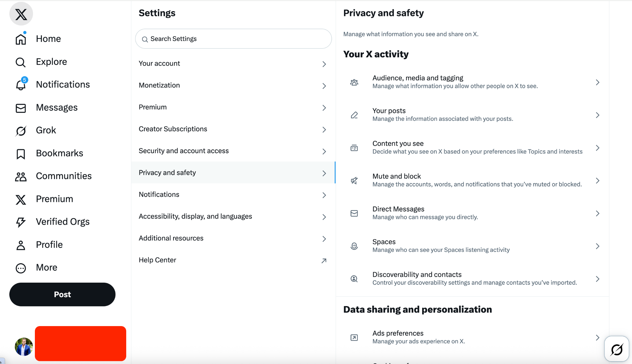The image size is (632, 364).
Task: Expand Ads preferences chevron arrow
Action: pos(597,337)
